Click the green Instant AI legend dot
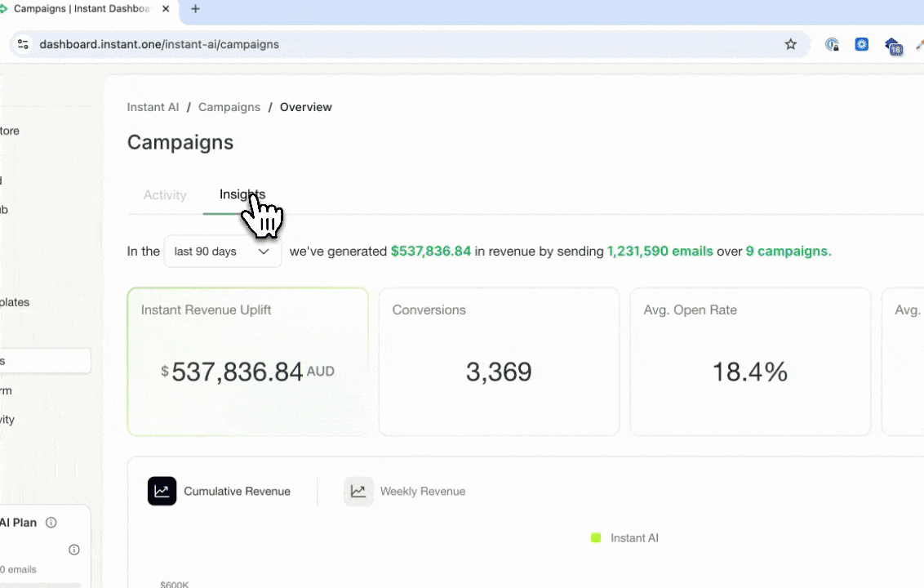 (595, 537)
